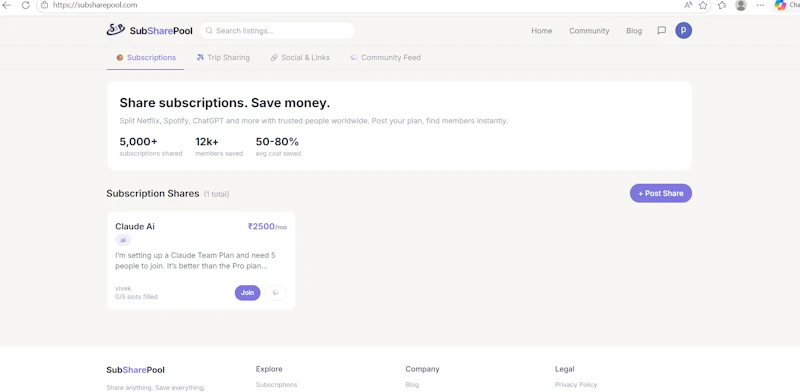The image size is (800, 392).
Task: Click the Claude Ai listing description
Action: tap(195, 260)
